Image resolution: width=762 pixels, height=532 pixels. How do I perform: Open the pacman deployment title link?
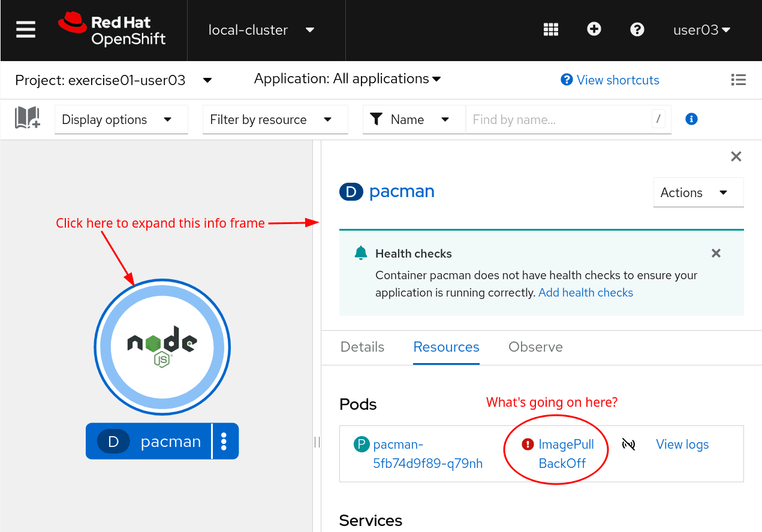[402, 192]
